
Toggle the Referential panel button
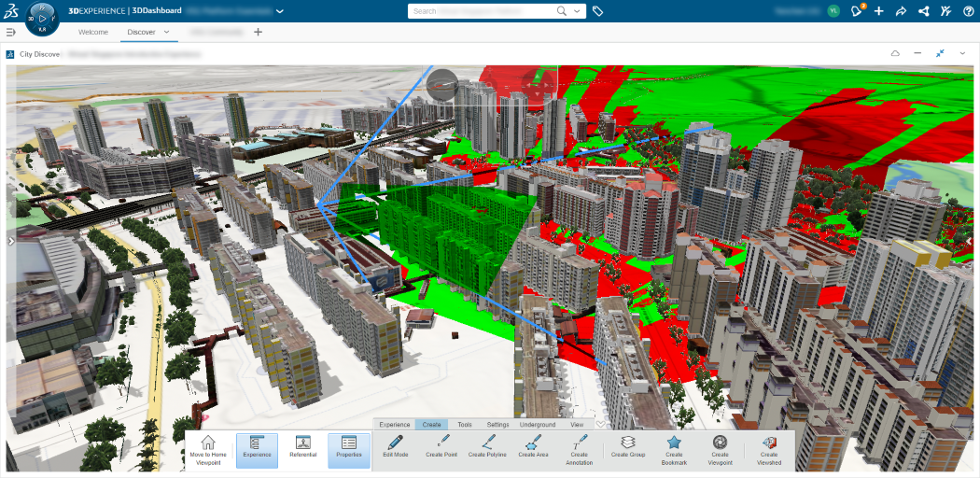click(x=302, y=451)
